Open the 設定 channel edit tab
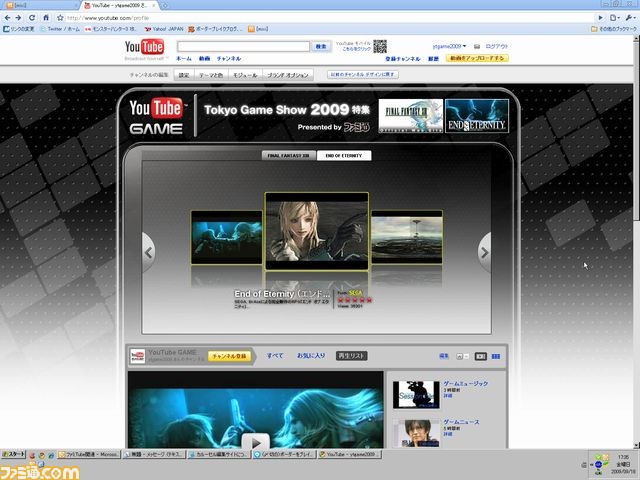Viewport: 640px width, 480px height. pyautogui.click(x=184, y=75)
